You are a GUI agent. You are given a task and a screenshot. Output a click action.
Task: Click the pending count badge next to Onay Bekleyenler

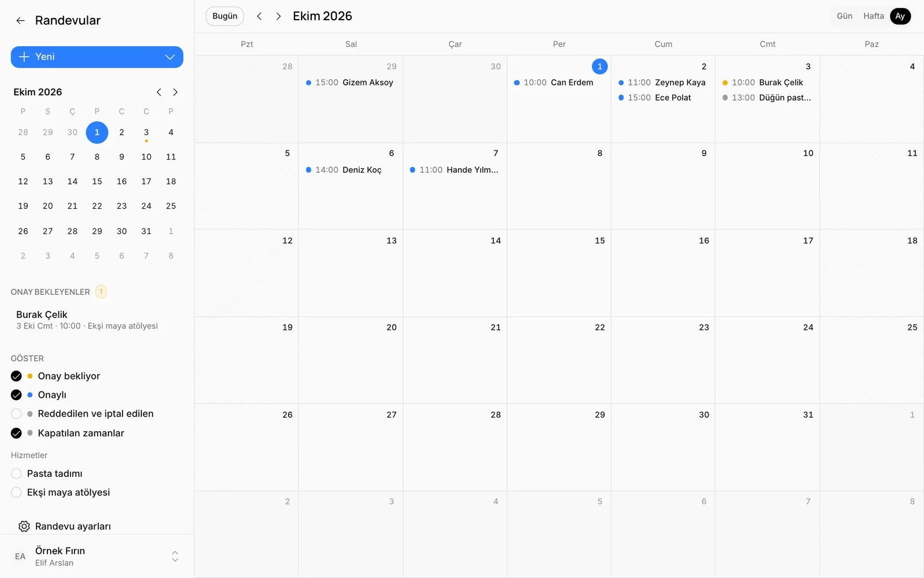[101, 292]
